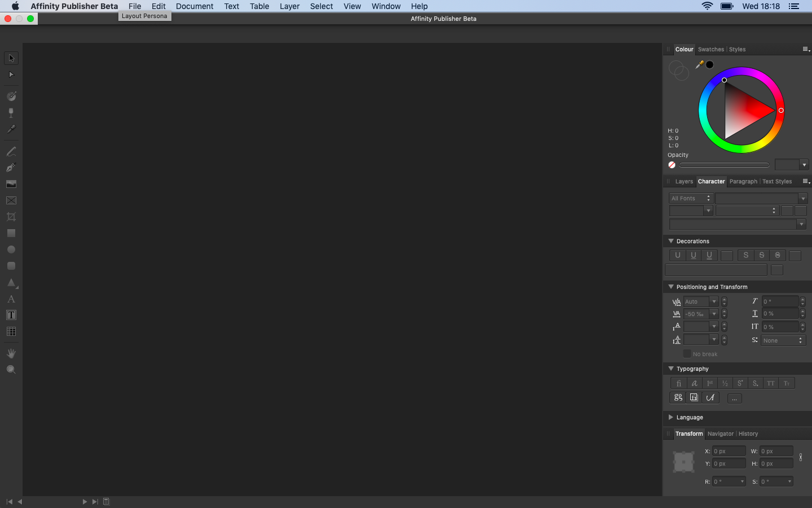Activate the View hand tool
The width and height of the screenshot is (812, 508).
tap(11, 353)
